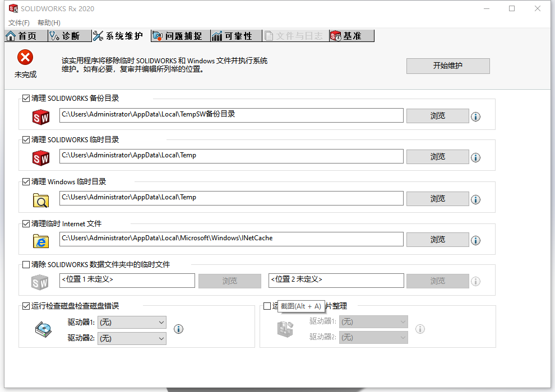Select the 系统维护 tab
Screen dimensions: 555x392
point(121,36)
